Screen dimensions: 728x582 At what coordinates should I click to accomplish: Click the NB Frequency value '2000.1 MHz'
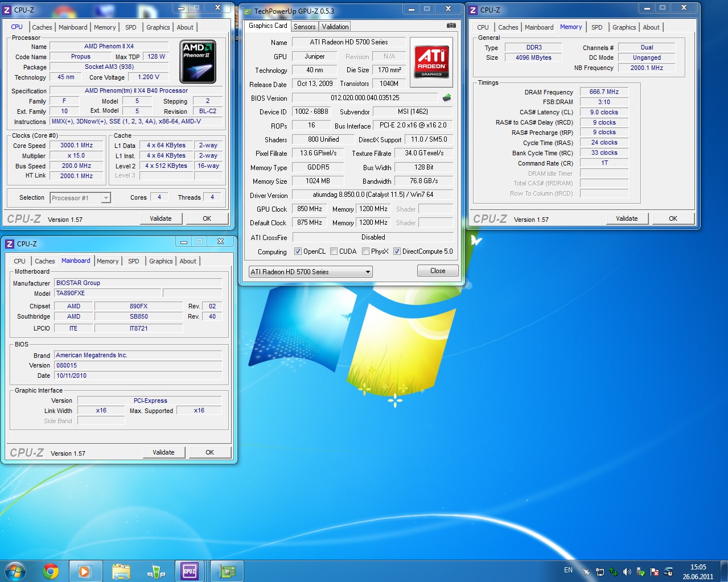click(647, 68)
